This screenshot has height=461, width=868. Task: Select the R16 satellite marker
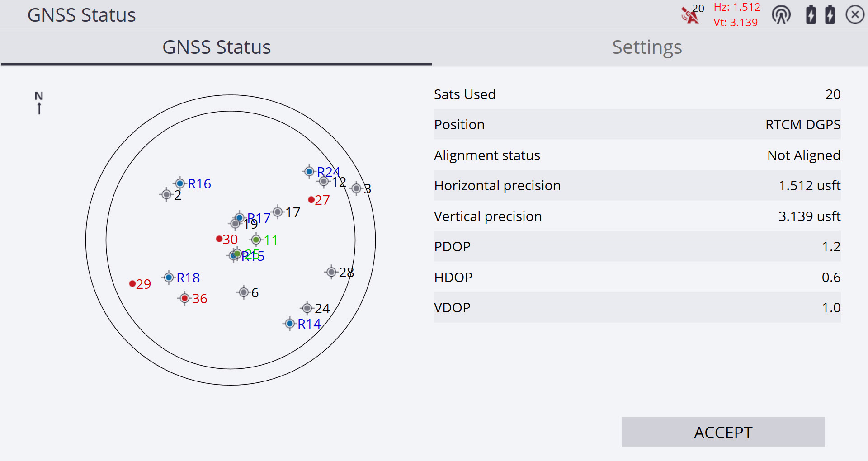coord(180,183)
